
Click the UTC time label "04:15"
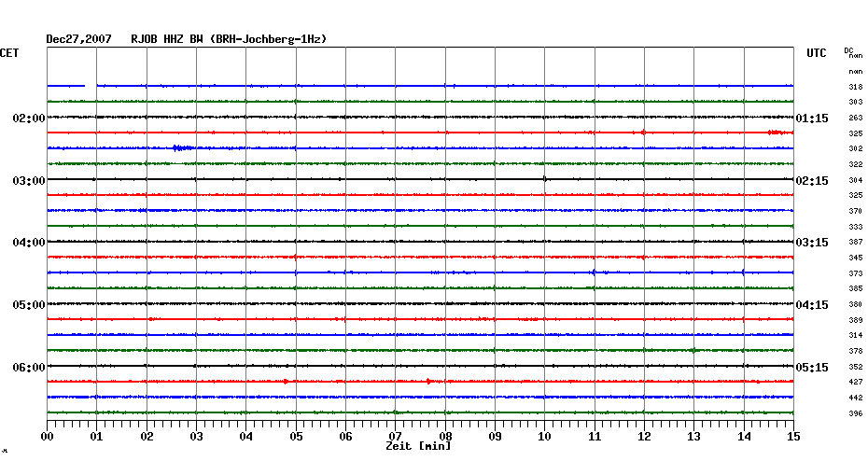pyautogui.click(x=812, y=305)
